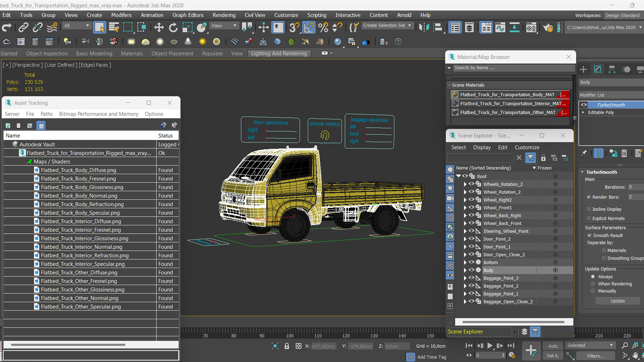Image resolution: width=644 pixels, height=362 pixels.
Task: Toggle visibility eye of Body object
Action: tap(471, 270)
